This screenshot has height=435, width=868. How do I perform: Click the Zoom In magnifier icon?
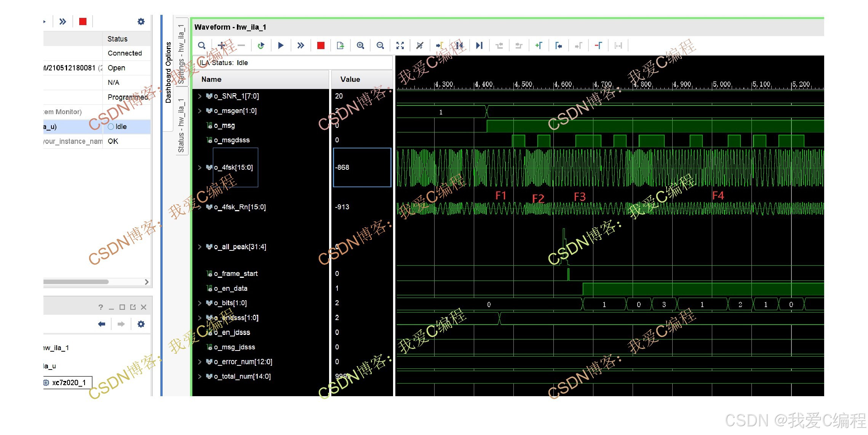point(360,46)
